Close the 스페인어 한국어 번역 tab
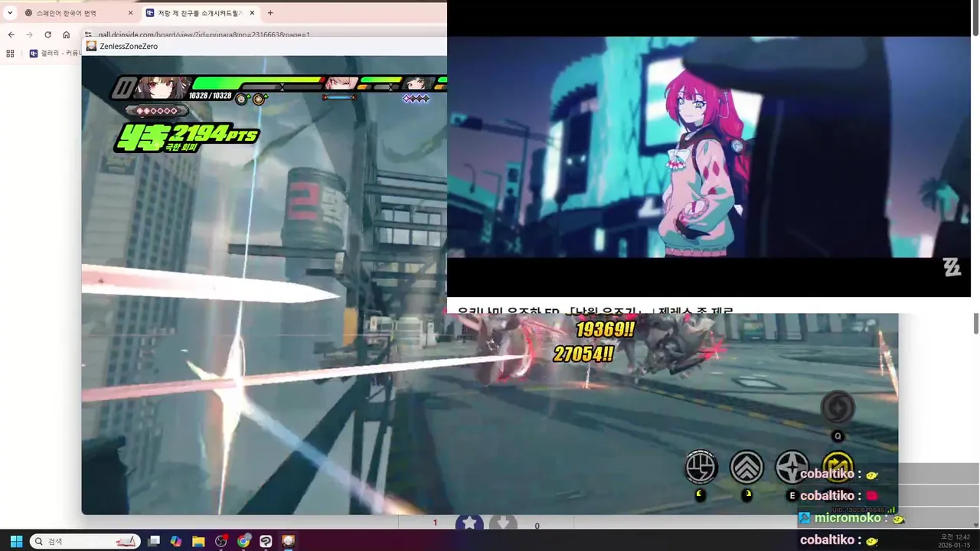 click(130, 13)
